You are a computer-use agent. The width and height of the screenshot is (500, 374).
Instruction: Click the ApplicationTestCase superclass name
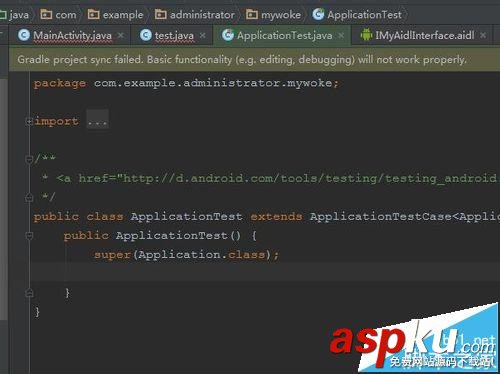(x=380, y=217)
